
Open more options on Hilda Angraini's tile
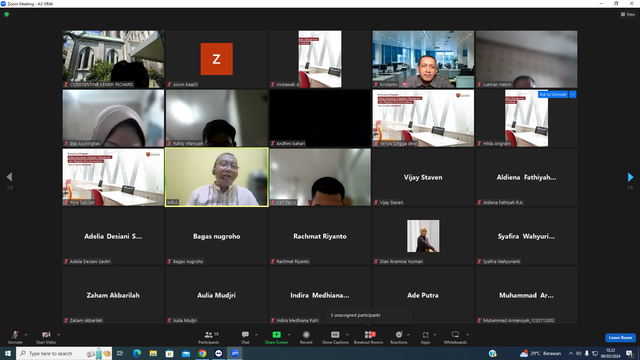pyautogui.click(x=573, y=94)
